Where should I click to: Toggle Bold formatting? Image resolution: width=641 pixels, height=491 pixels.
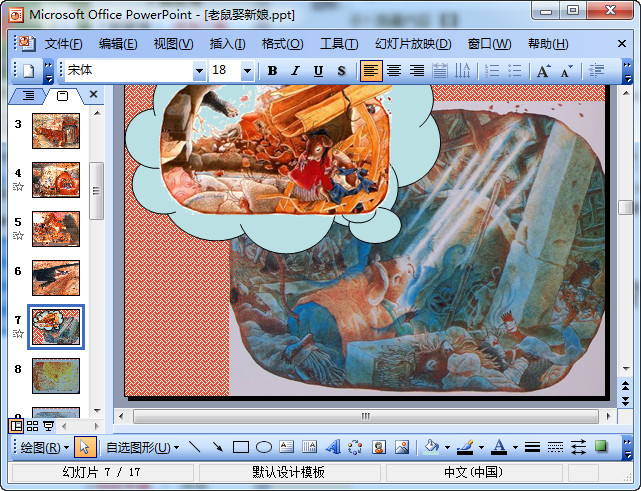tap(272, 71)
